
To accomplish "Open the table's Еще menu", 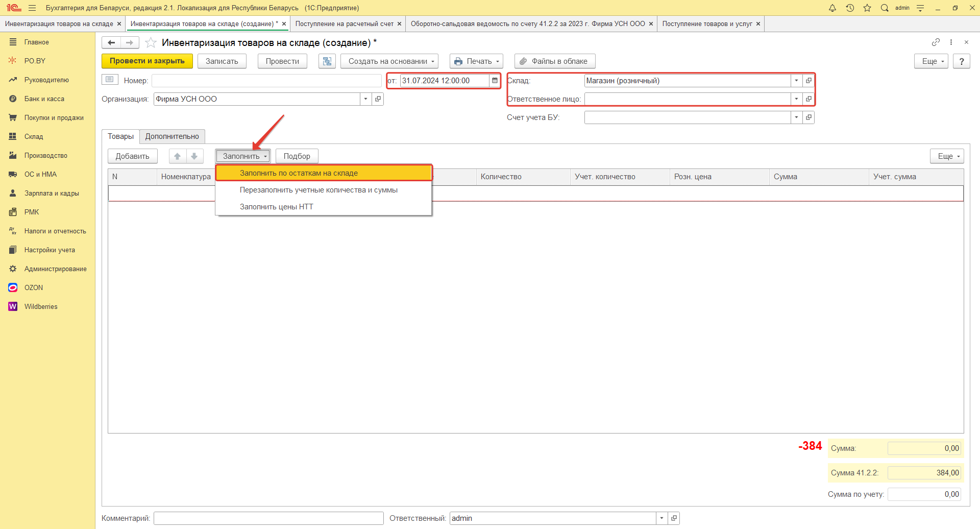I will 947,156.
